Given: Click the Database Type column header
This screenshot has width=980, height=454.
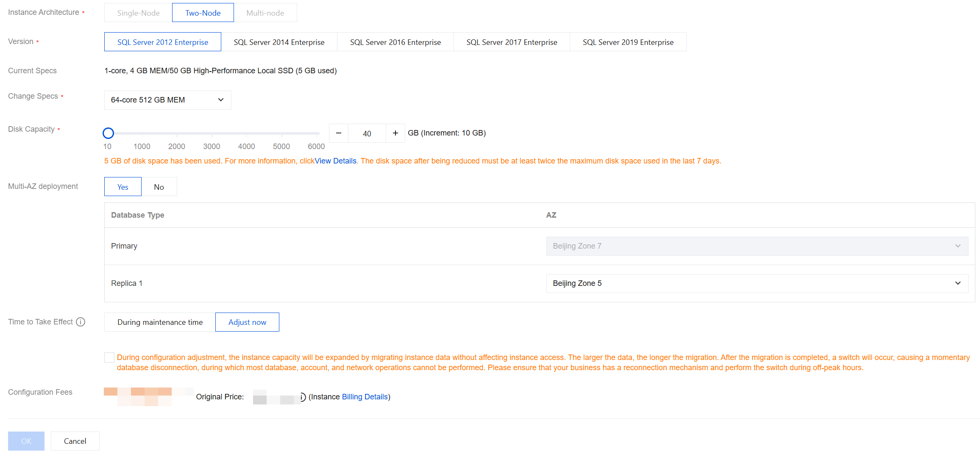Looking at the screenshot, I should 138,215.
